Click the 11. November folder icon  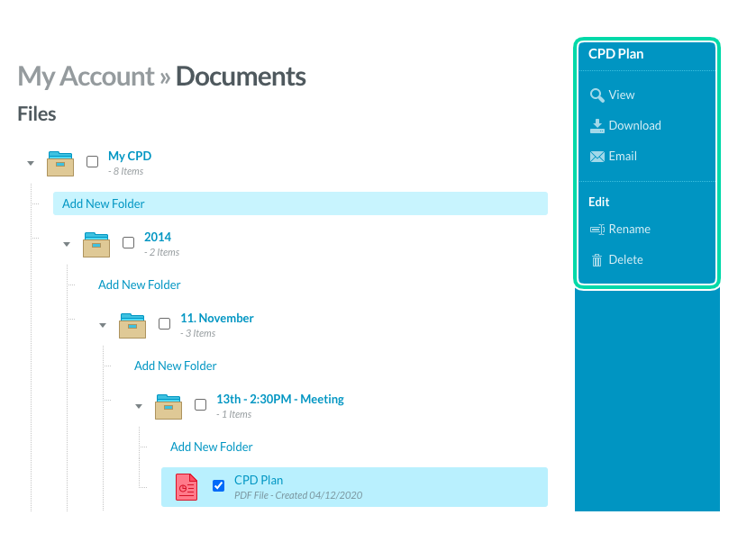click(132, 326)
